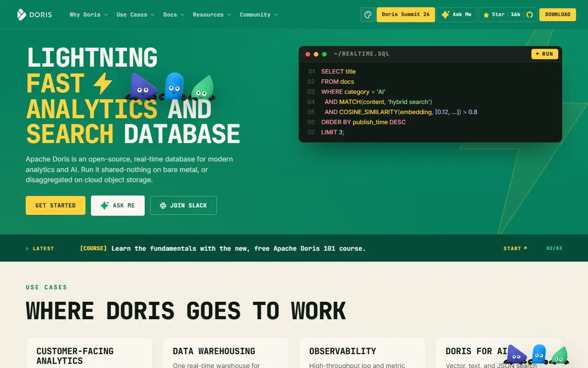588x368 pixels.
Task: Click sparkle icon in hero Ask Me button
Action: click(105, 206)
